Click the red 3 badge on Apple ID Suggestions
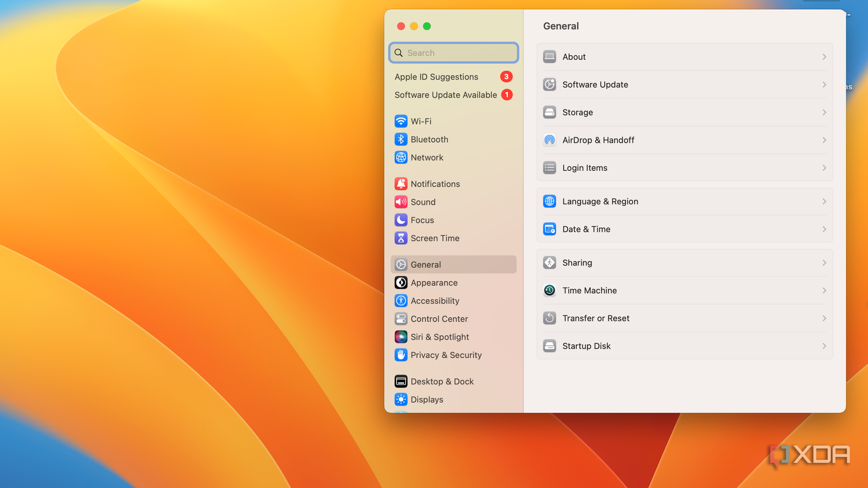 [506, 76]
